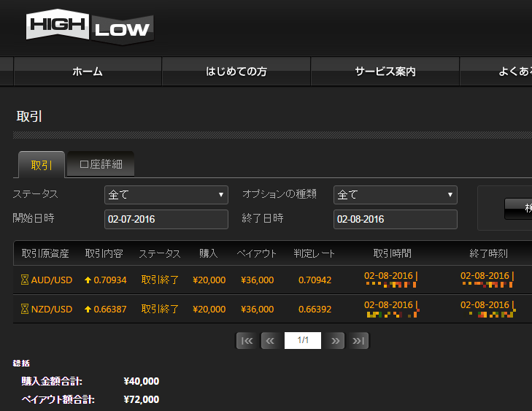532x411 pixels.
Task: Click 終了時刻 column header
Action: [488, 253]
